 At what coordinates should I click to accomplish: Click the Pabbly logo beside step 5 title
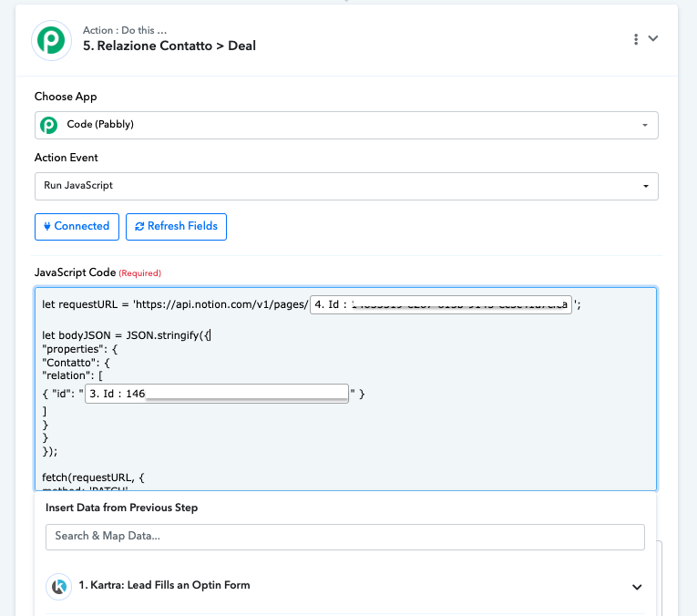tap(51, 40)
